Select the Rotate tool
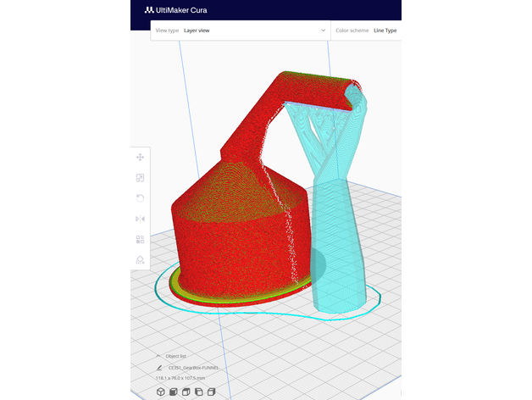The image size is (532, 400). pyautogui.click(x=140, y=197)
